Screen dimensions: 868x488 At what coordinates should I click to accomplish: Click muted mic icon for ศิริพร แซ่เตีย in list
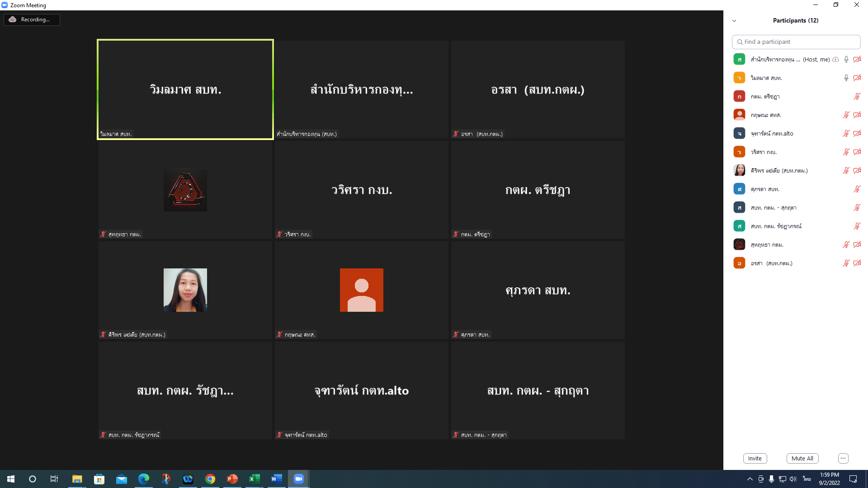click(x=846, y=170)
